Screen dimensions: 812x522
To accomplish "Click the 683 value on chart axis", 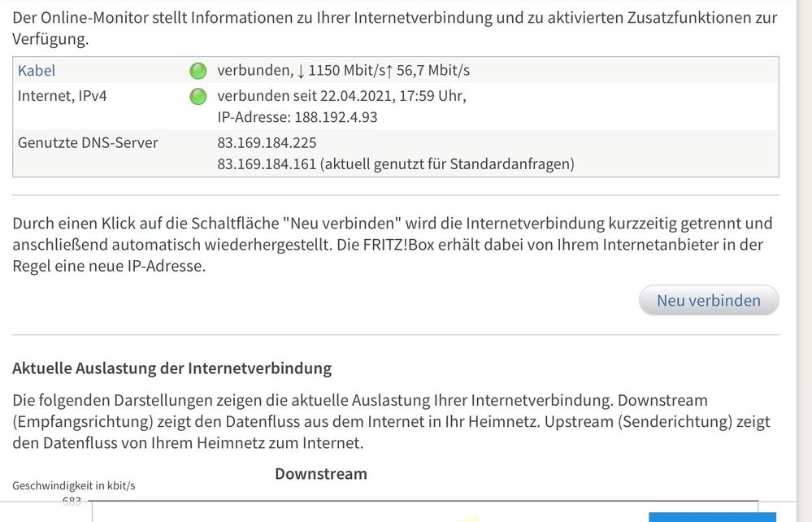I will tap(72, 502).
